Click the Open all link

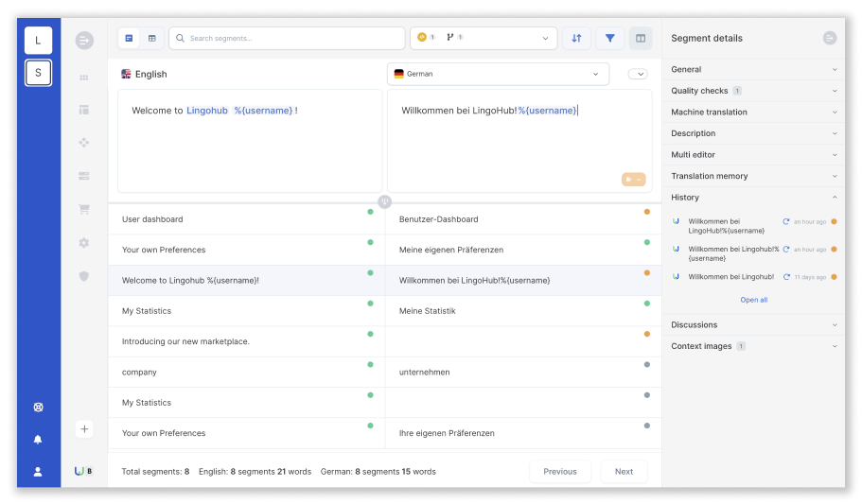(754, 300)
